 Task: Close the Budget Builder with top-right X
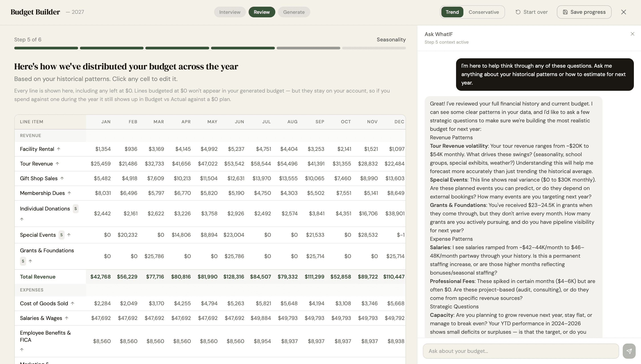click(x=623, y=12)
